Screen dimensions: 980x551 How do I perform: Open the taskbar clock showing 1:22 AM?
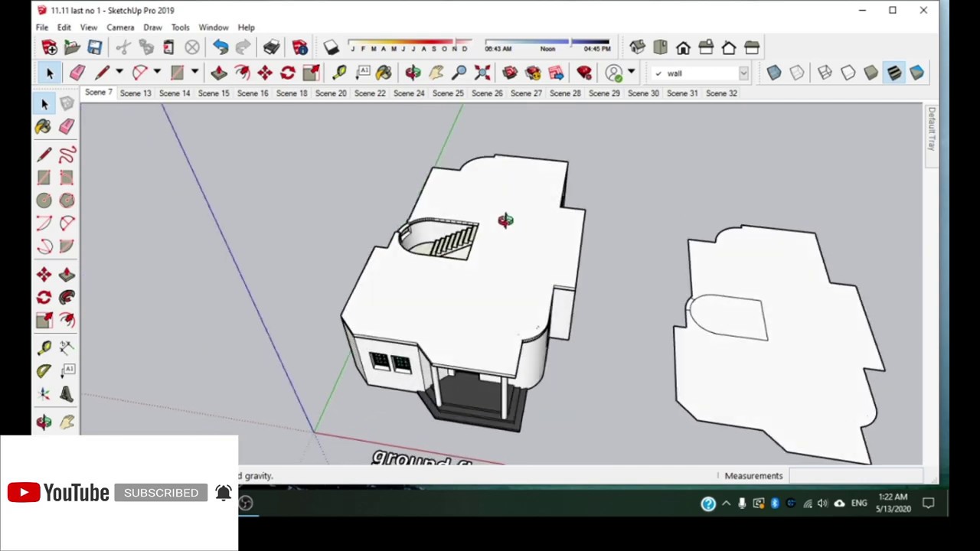[893, 504]
